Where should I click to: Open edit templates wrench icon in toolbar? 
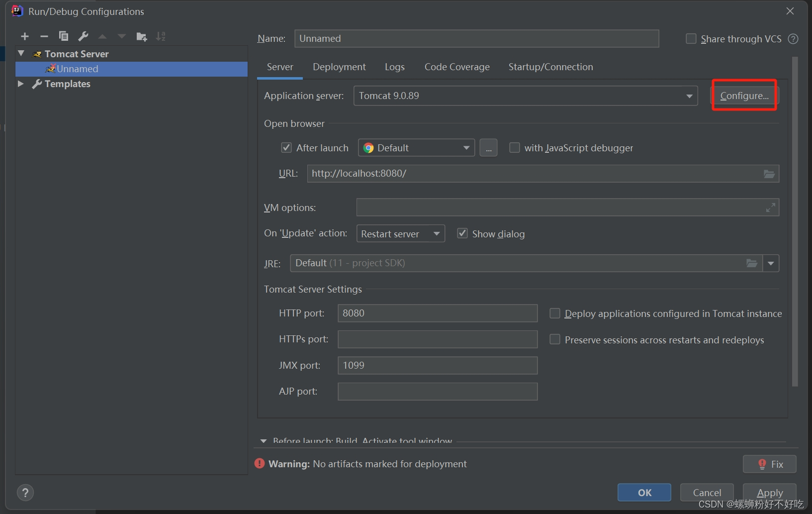click(x=83, y=36)
